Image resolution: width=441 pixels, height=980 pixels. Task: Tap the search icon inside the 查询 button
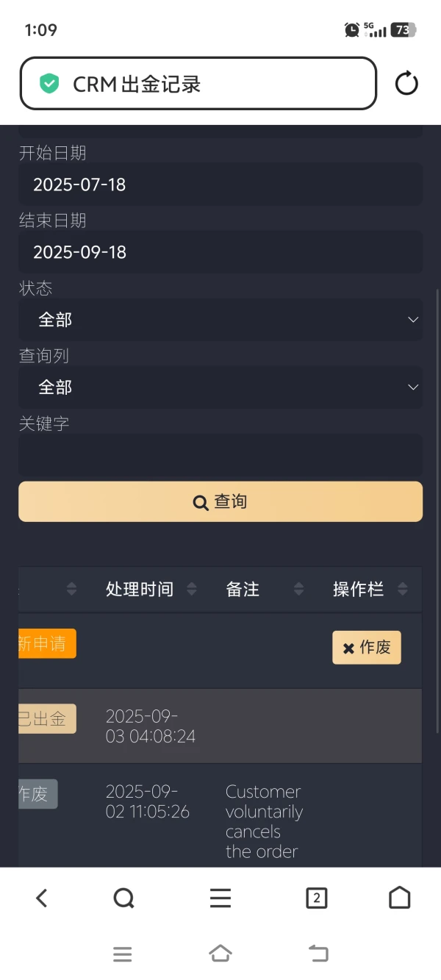point(199,501)
